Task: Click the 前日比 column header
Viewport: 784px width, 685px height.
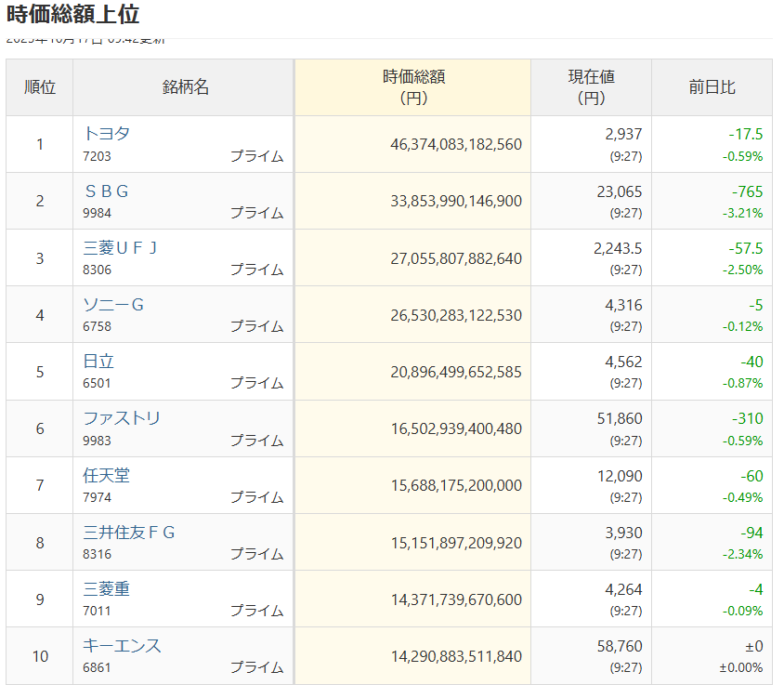Action: tap(712, 87)
